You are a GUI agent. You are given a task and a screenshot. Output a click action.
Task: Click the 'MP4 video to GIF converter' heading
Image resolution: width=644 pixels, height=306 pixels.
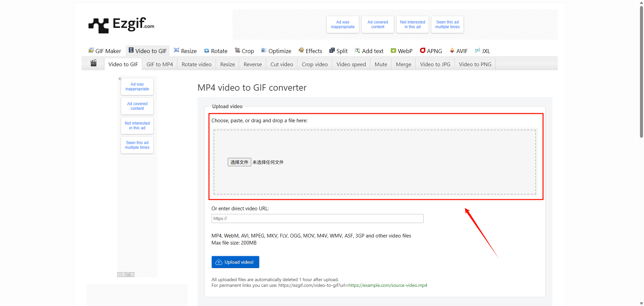(252, 88)
